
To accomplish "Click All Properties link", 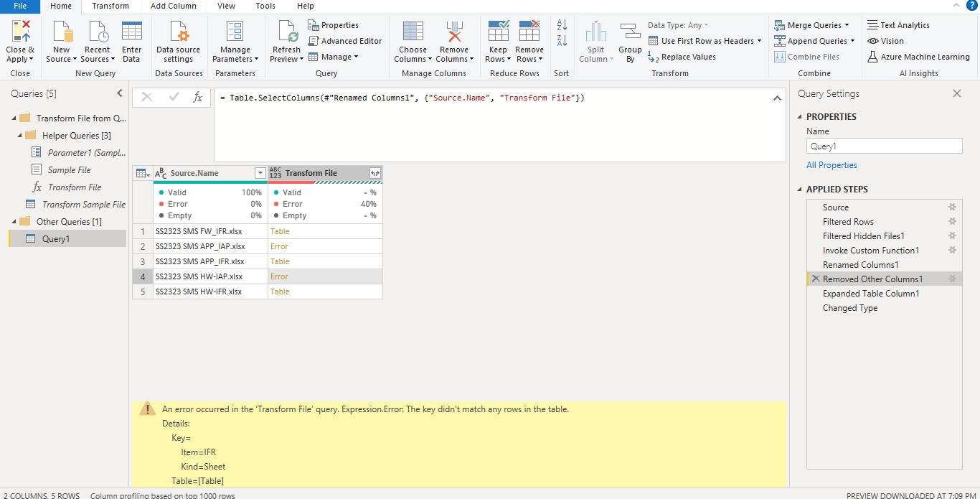I will [831, 164].
